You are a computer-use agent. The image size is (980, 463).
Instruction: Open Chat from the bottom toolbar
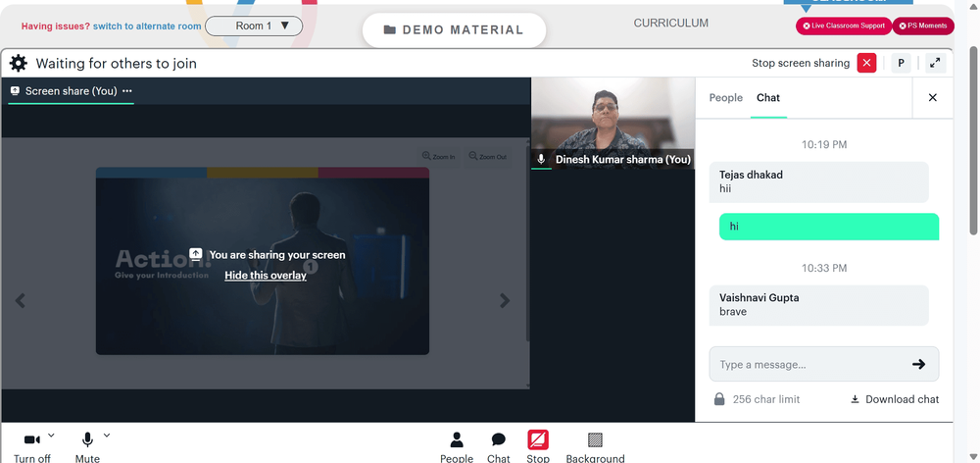[x=498, y=446]
